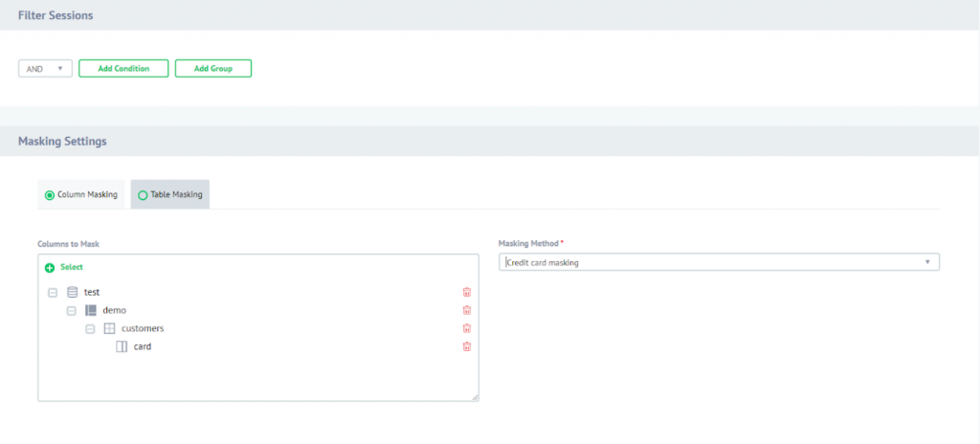Select the Table Masking radio button
Viewport: 980px width, 444px height.
(144, 195)
